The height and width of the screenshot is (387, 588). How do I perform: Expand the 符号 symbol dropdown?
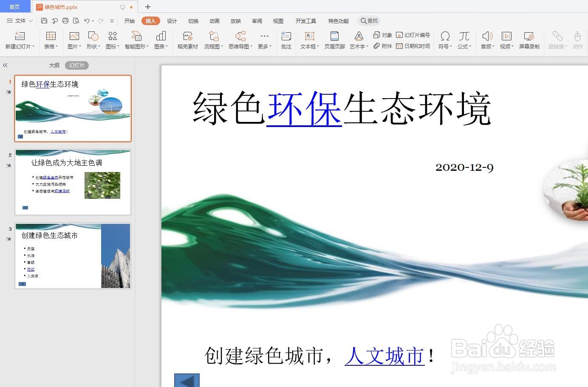(451, 47)
